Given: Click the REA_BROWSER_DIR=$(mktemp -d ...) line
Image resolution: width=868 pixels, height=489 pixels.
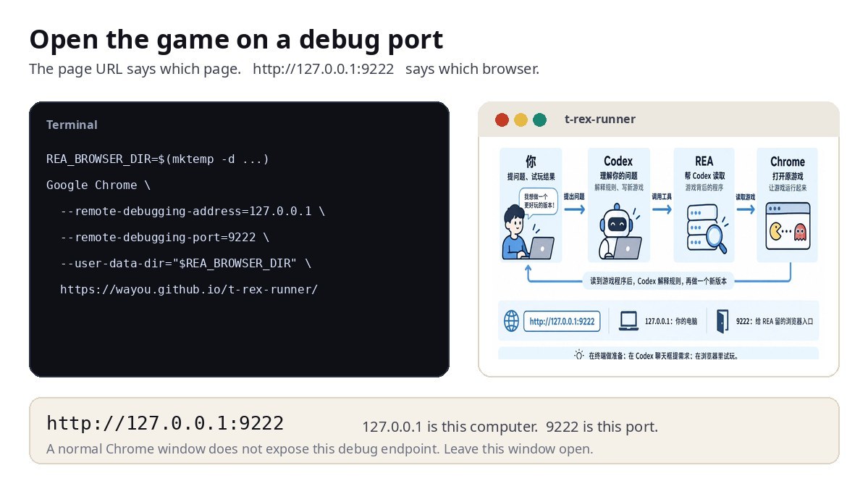Looking at the screenshot, I should pyautogui.click(x=158, y=159).
